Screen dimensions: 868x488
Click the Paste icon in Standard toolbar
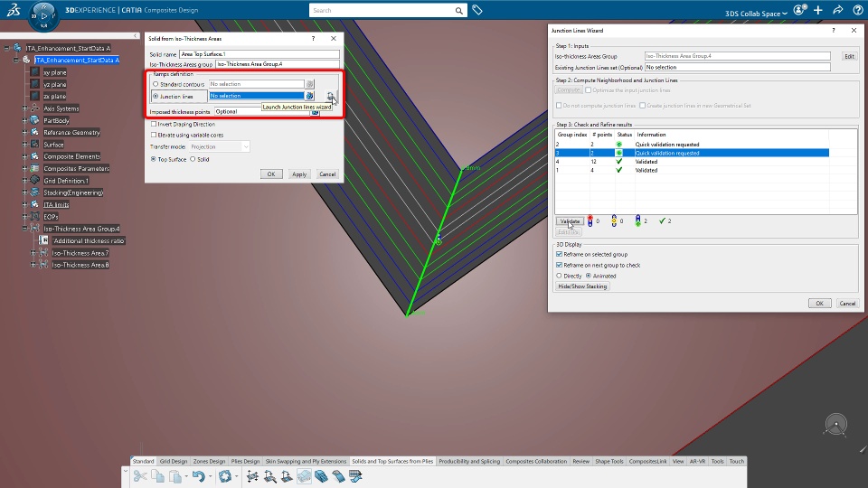pos(175,476)
